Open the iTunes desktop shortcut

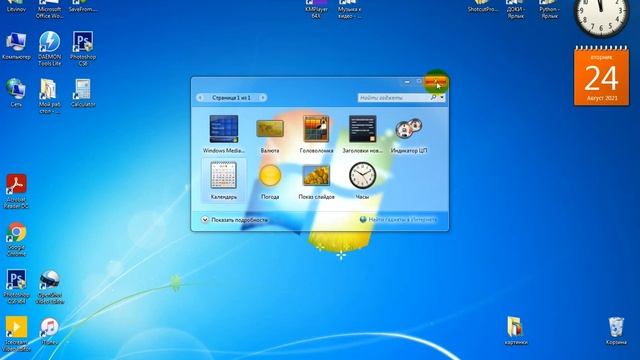click(50, 331)
